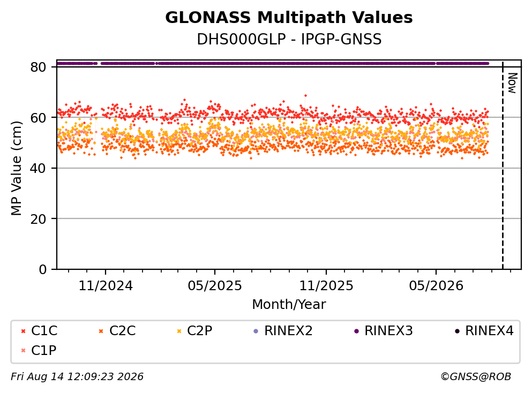Select the C1C legend label
Screen dimensions: 532x393
pyautogui.click(x=44, y=330)
